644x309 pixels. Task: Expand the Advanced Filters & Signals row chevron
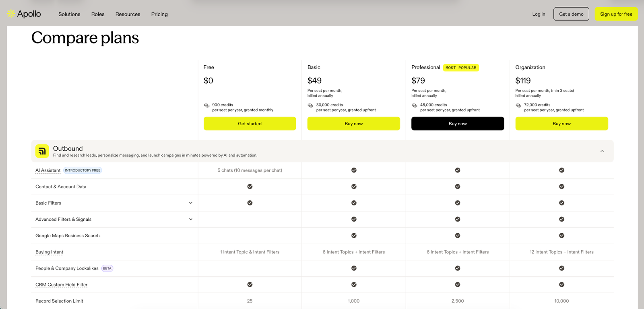(191, 219)
